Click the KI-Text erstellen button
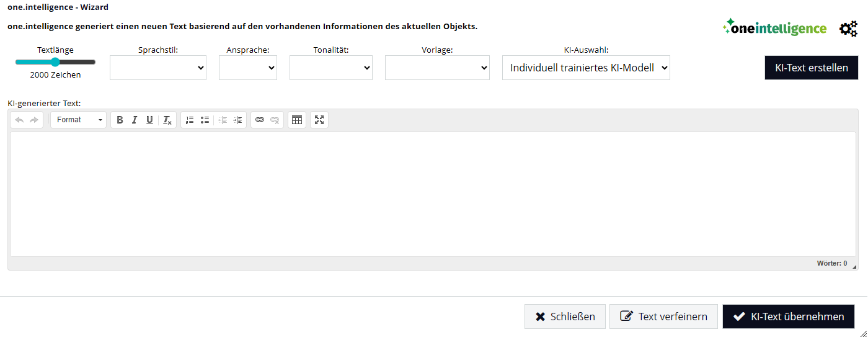868x337 pixels. tap(812, 68)
